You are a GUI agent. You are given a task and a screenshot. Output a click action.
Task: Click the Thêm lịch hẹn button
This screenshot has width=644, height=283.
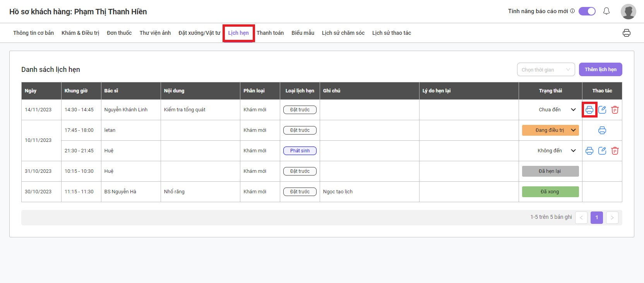tap(600, 70)
